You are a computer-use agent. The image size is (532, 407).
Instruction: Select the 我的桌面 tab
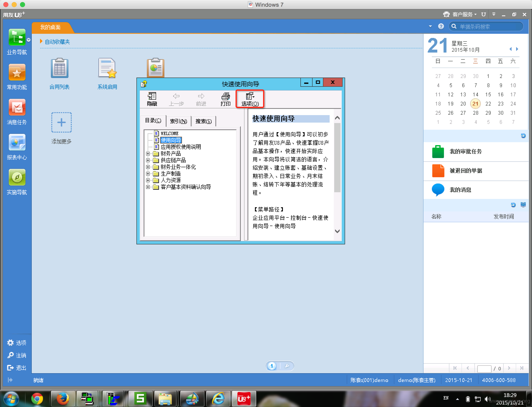[50, 27]
